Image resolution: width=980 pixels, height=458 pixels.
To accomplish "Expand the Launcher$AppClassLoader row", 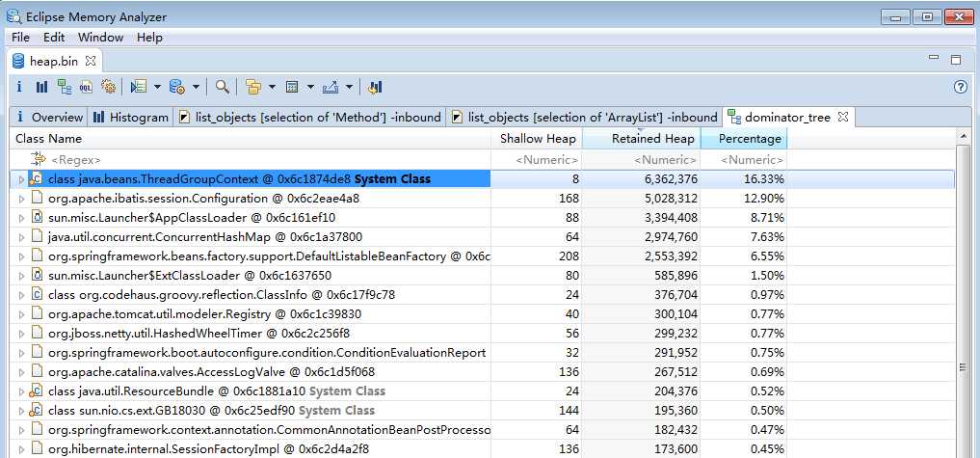I will pyautogui.click(x=20, y=218).
